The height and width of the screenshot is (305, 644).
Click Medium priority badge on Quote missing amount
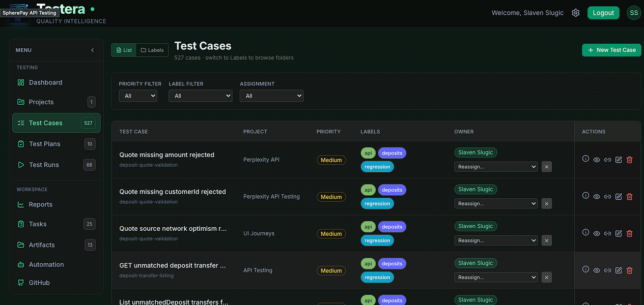click(x=331, y=160)
